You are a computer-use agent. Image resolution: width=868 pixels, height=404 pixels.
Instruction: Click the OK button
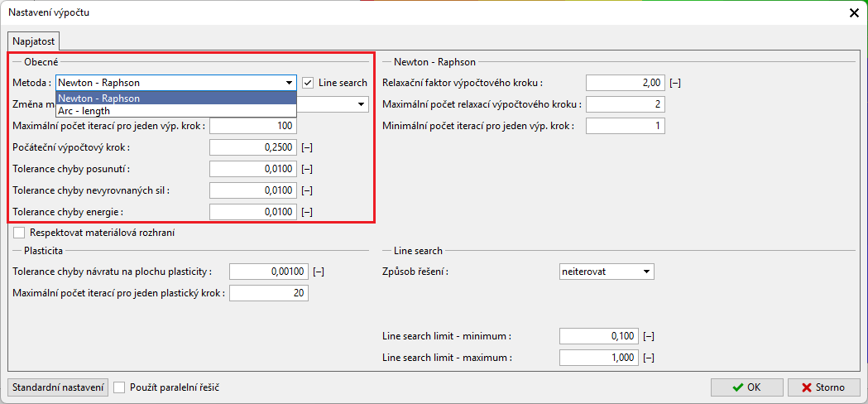(746, 387)
